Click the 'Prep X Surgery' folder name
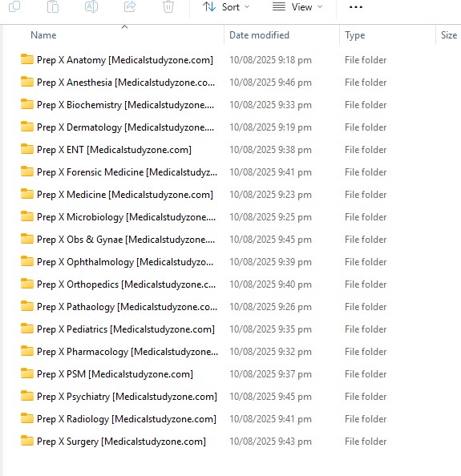461x476 pixels. (121, 442)
